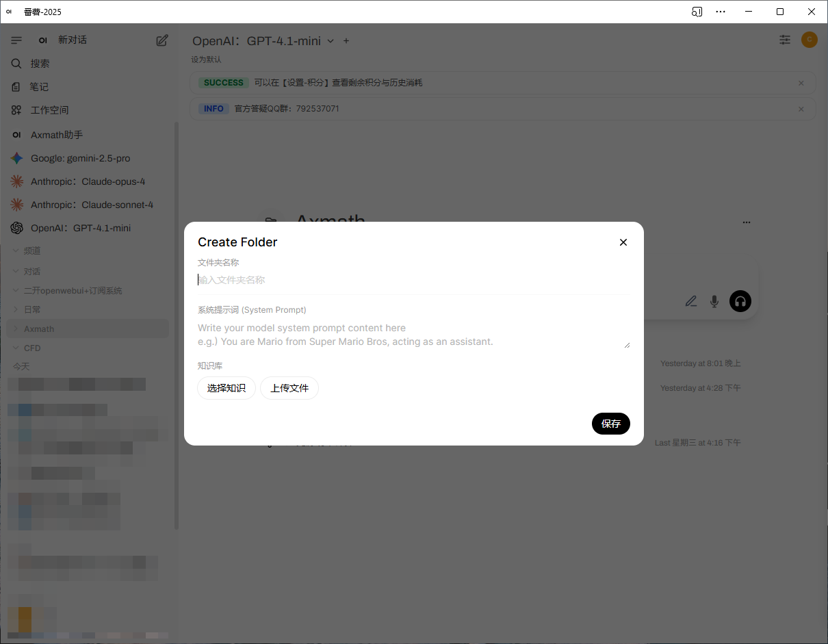Dismiss the INFO QQ group banner
This screenshot has height=644, width=828.
pyautogui.click(x=801, y=109)
